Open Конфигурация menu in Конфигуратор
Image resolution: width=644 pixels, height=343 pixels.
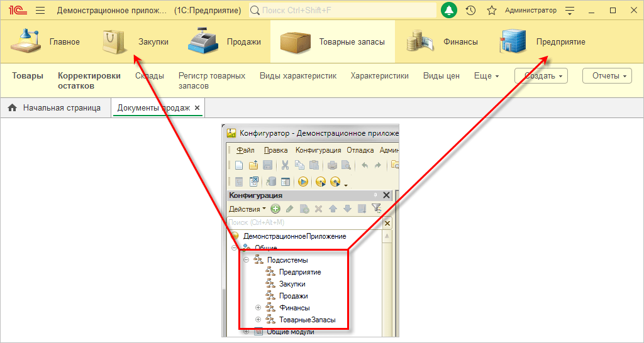pyautogui.click(x=318, y=150)
